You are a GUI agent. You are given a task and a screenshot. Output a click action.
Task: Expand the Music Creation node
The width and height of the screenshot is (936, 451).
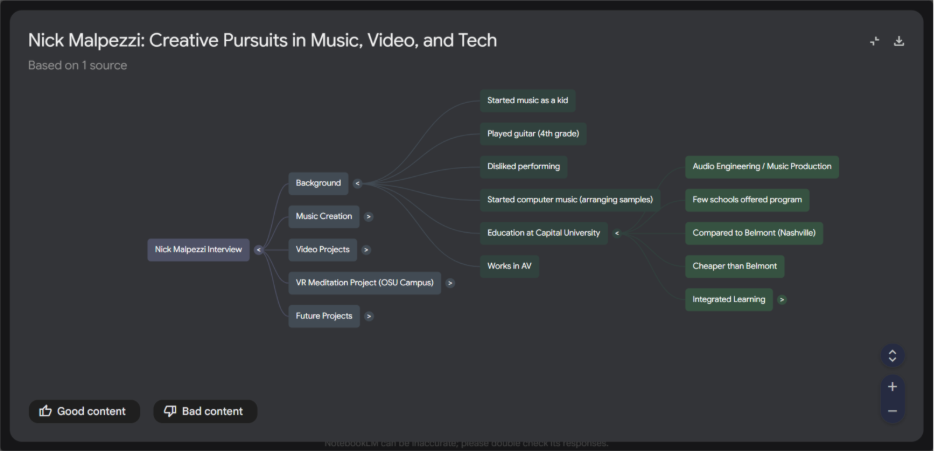pos(368,216)
